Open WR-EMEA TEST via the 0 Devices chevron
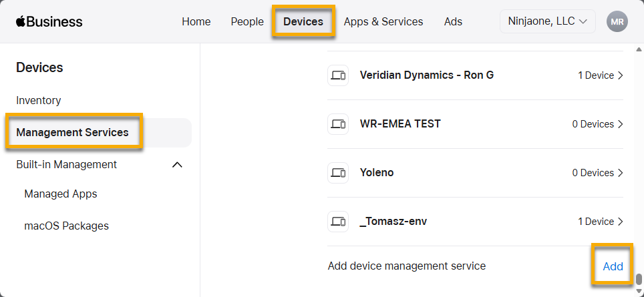This screenshot has height=297, width=644. click(621, 124)
